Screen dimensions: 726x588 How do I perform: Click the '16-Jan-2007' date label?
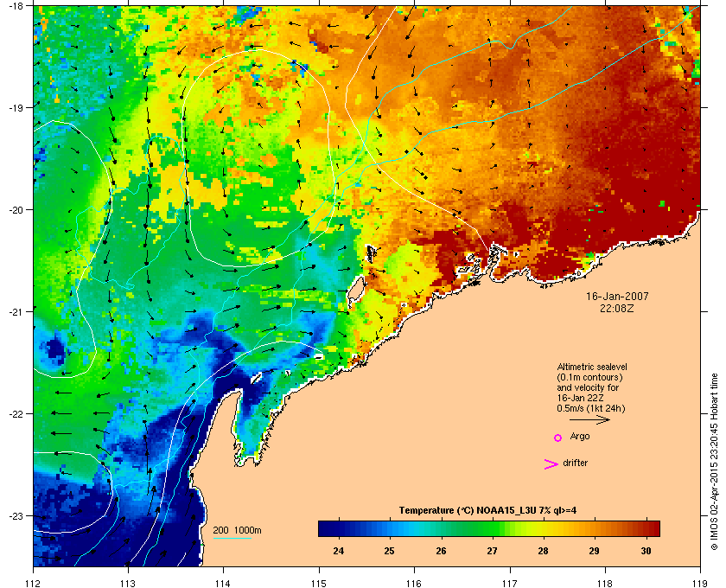click(617, 296)
